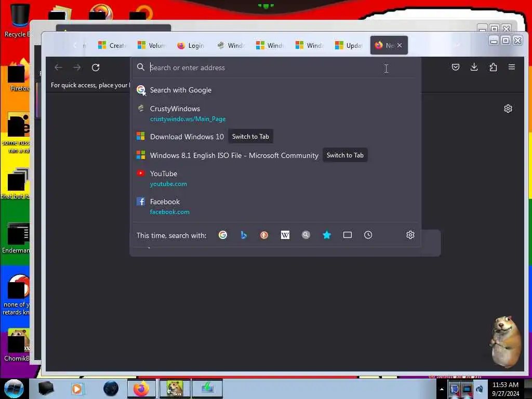The width and height of the screenshot is (532, 399).
Task: Search this time with Wikipedia icon
Action: pyautogui.click(x=285, y=235)
